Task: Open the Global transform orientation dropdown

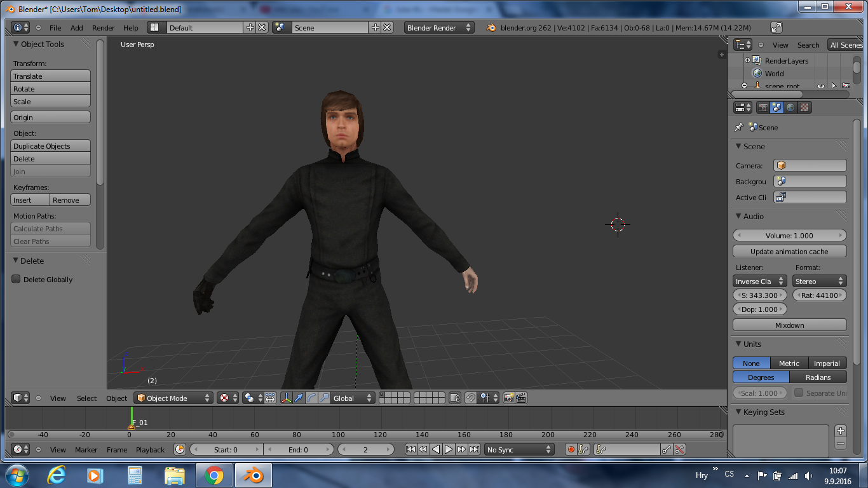Action: pos(353,398)
